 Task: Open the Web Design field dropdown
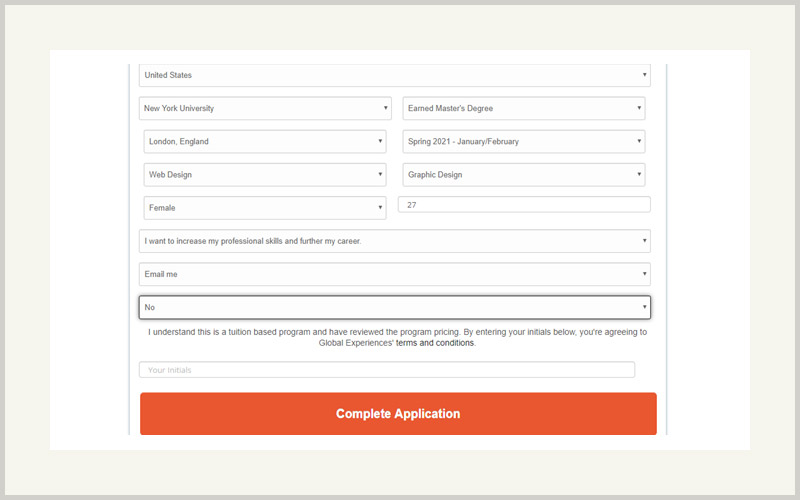click(265, 174)
